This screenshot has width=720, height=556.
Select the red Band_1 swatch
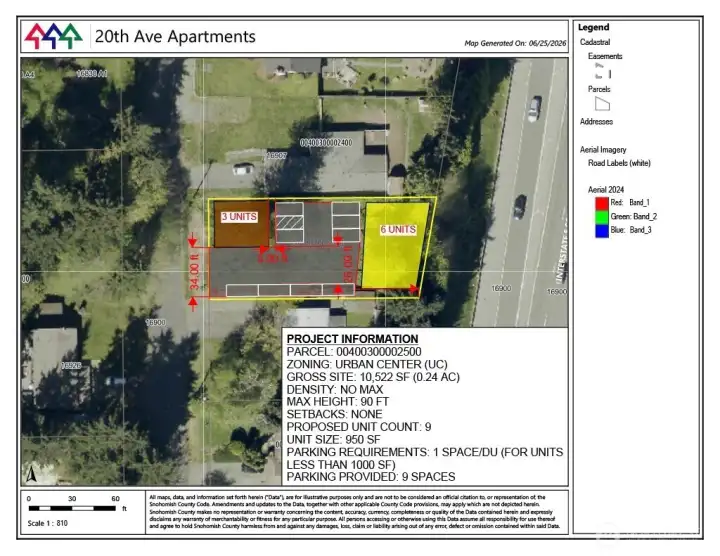(602, 204)
